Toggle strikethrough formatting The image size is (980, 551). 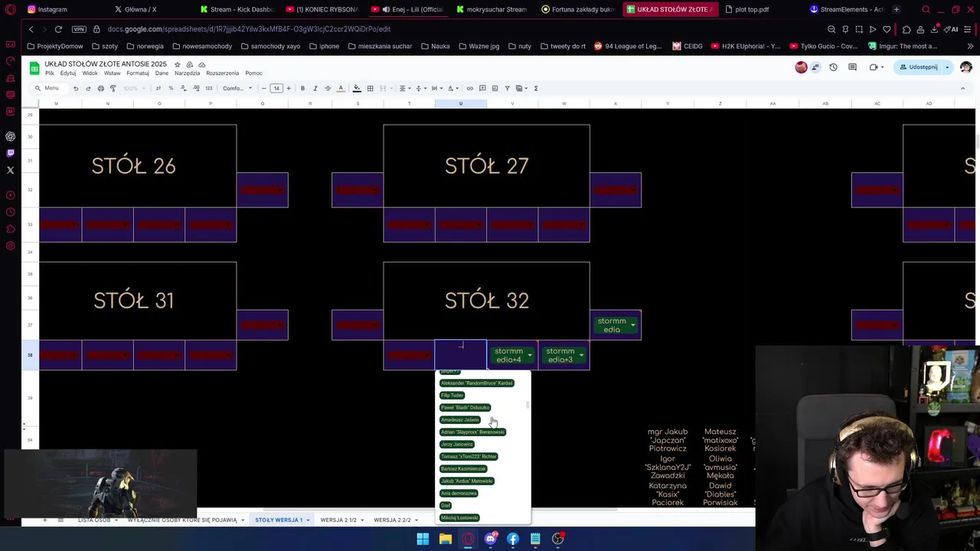coord(328,88)
